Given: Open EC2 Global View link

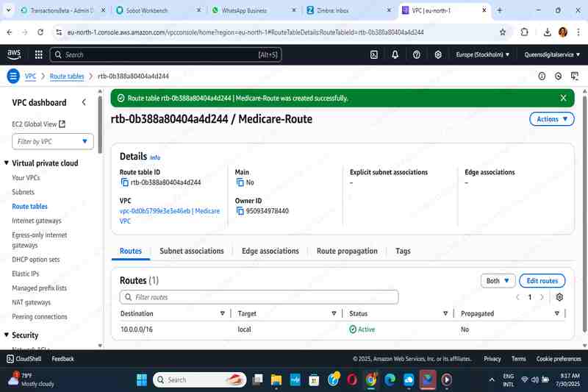Looking at the screenshot, I should (38, 124).
